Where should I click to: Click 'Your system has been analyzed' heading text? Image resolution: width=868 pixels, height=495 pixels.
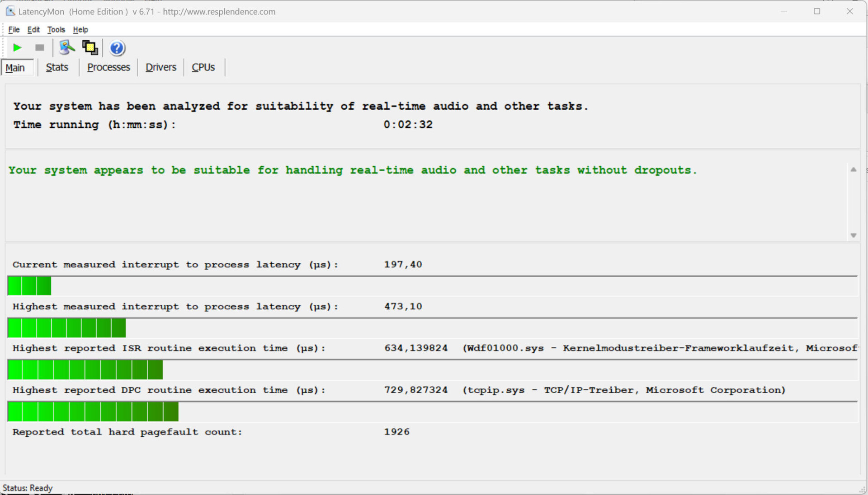coord(301,107)
